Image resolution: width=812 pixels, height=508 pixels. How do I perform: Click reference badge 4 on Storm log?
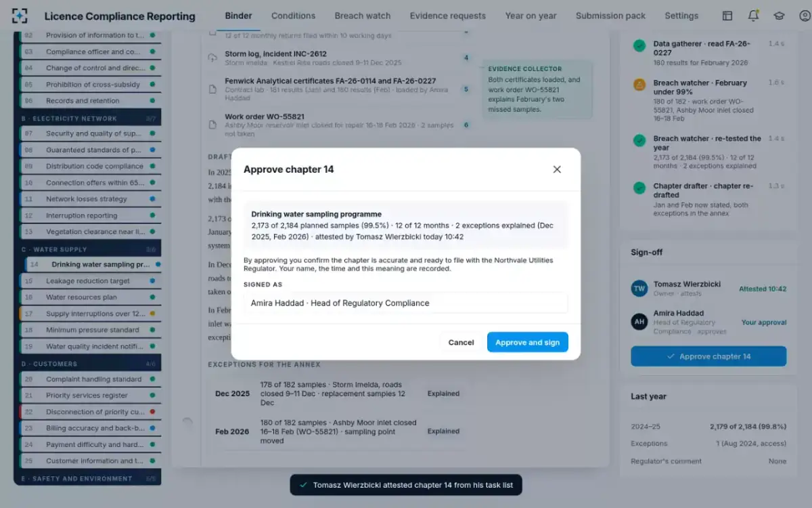pyautogui.click(x=466, y=58)
